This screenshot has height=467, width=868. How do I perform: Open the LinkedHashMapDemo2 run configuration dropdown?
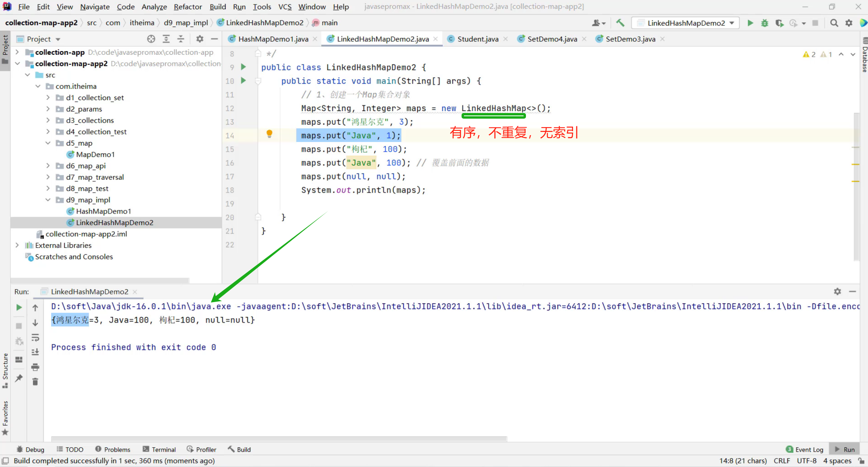click(687, 23)
